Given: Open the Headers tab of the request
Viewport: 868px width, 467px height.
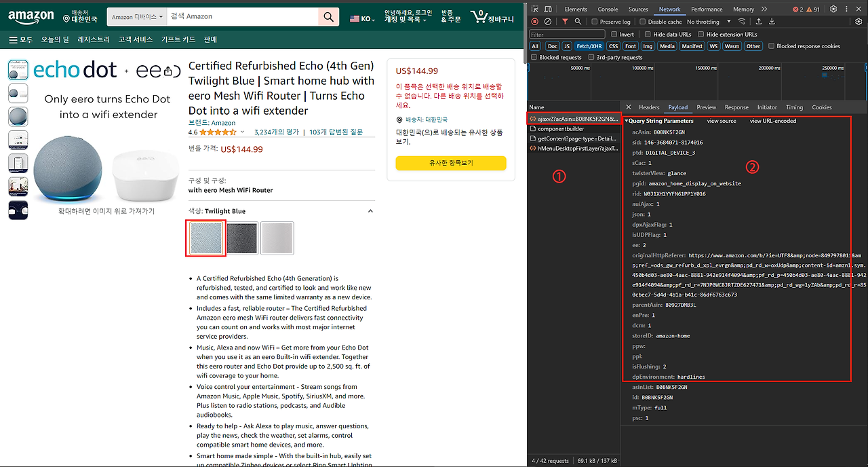Looking at the screenshot, I should pos(649,107).
